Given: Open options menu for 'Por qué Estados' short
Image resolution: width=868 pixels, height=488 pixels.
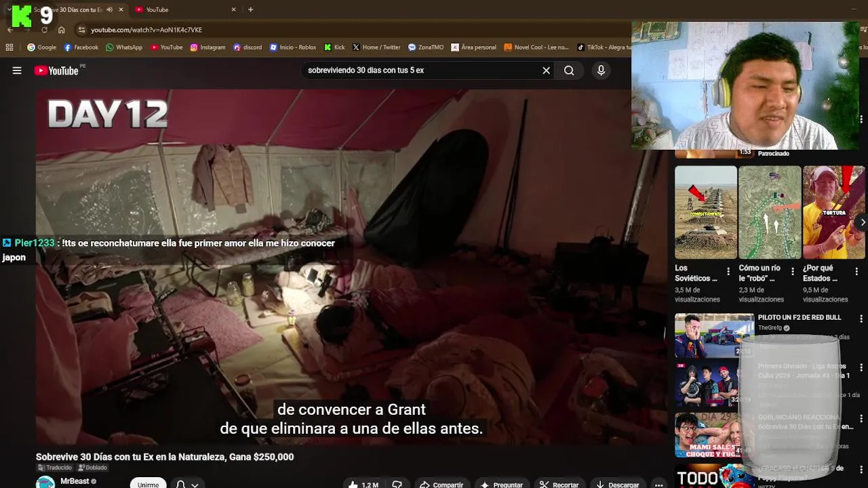Looking at the screenshot, I should [856, 271].
